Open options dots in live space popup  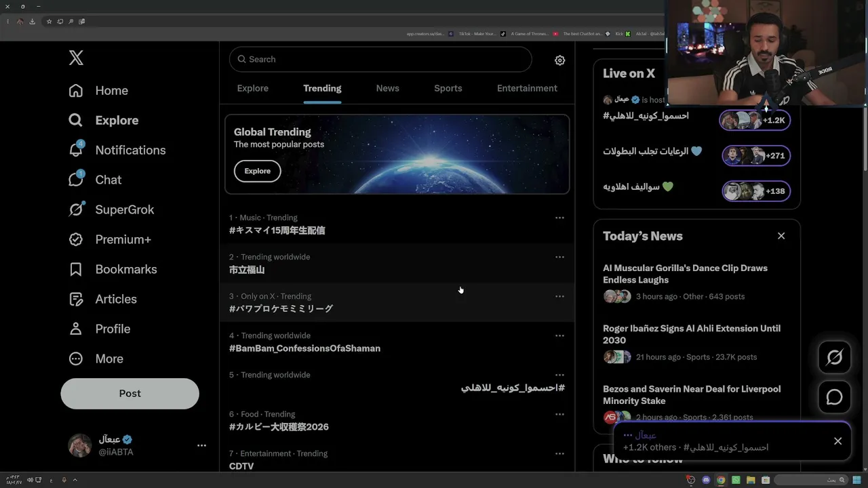627,435
